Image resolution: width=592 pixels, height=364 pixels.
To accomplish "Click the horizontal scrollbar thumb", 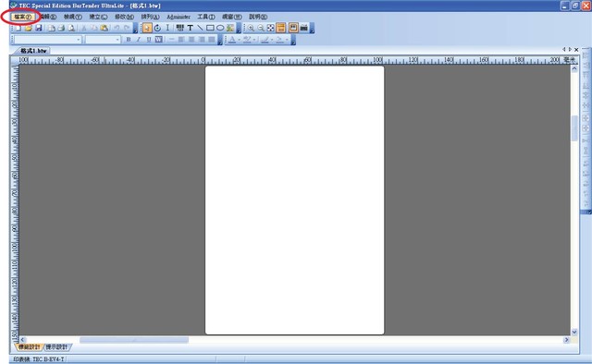I will [x=134, y=340].
